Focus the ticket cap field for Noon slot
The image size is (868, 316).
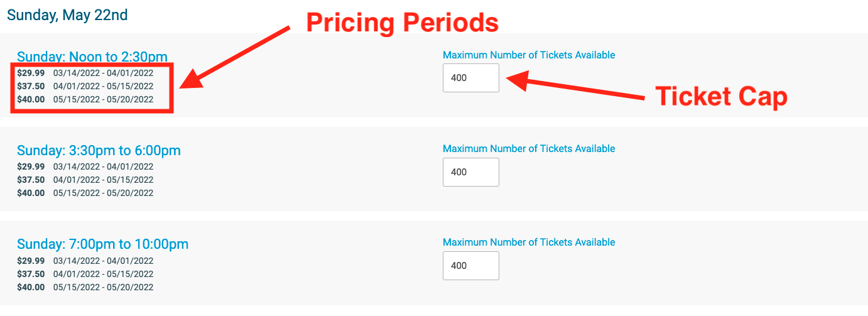tap(470, 78)
